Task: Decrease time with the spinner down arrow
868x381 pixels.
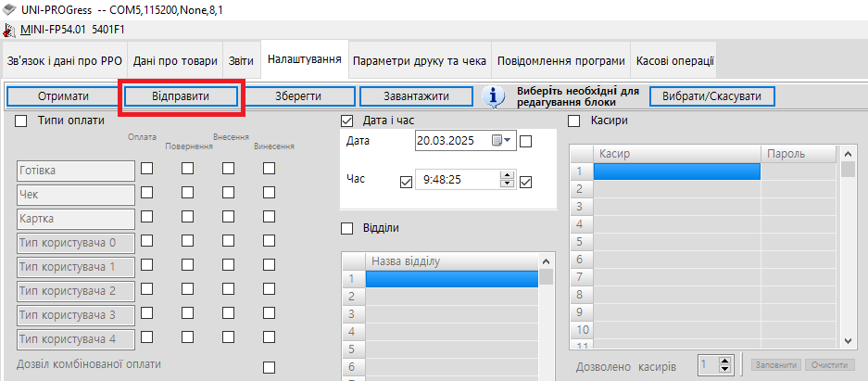Action: (507, 184)
